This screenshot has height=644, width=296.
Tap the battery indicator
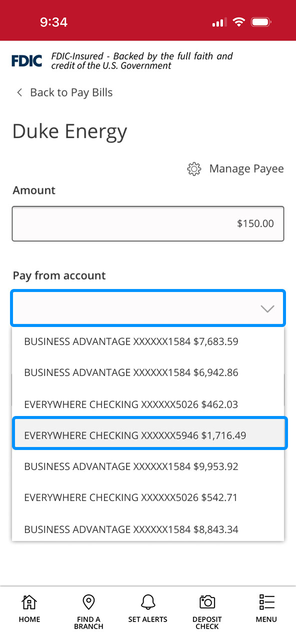click(x=260, y=21)
